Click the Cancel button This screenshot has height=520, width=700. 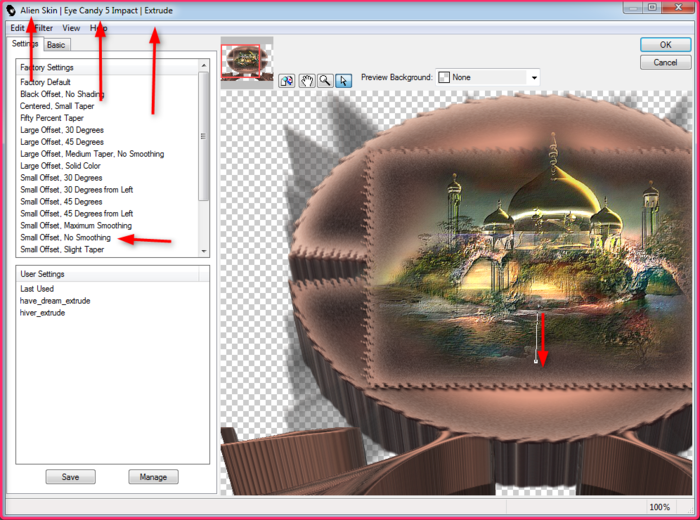pos(665,62)
